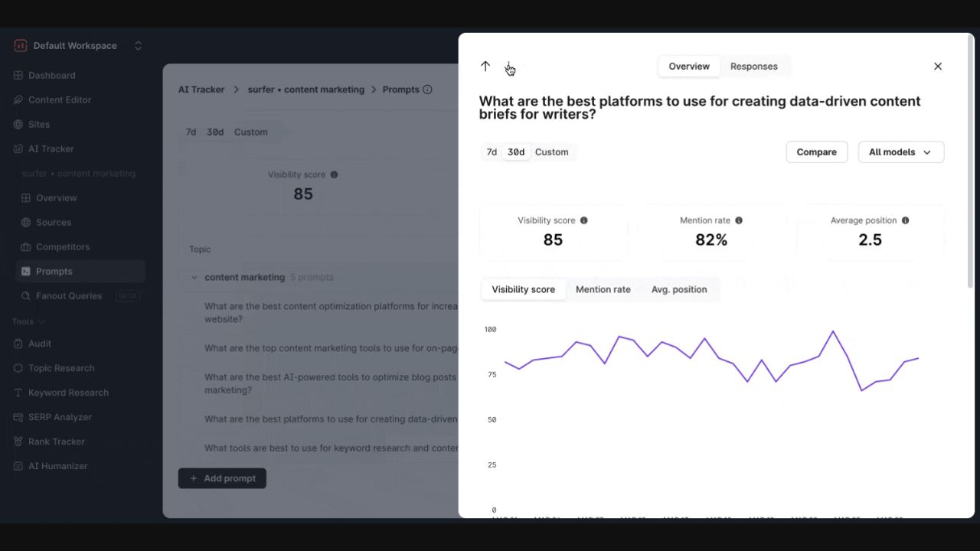
Task: Switch to the Overview tab
Action: 689,67
